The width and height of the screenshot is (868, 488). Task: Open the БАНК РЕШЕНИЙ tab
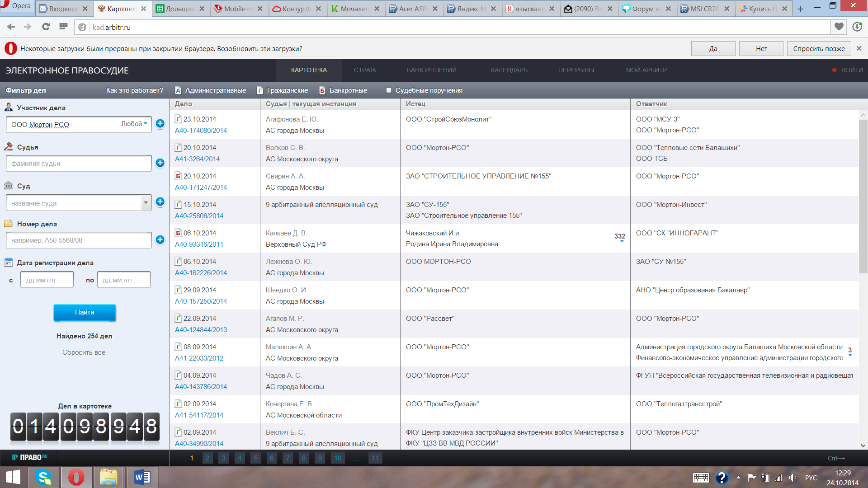[432, 70]
